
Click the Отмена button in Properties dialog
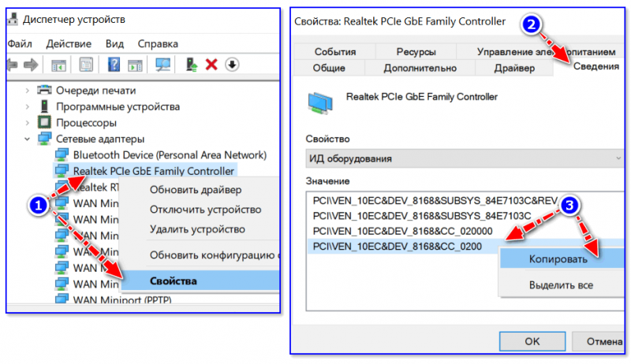[x=599, y=341]
